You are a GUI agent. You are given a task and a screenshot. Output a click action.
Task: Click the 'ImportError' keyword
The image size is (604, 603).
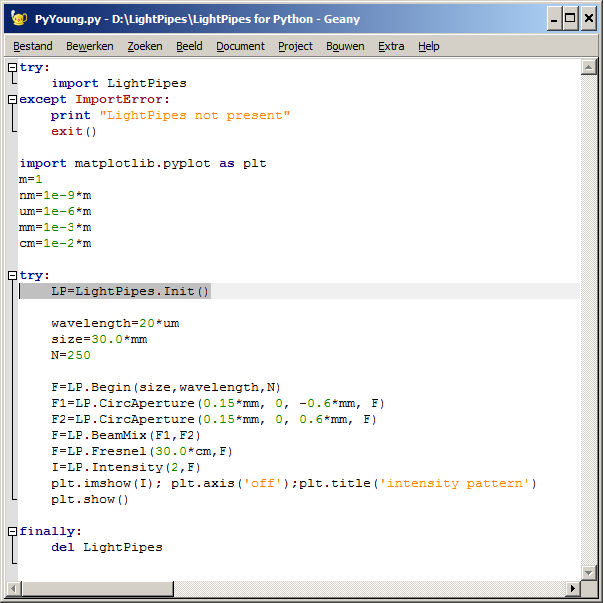[x=119, y=99]
